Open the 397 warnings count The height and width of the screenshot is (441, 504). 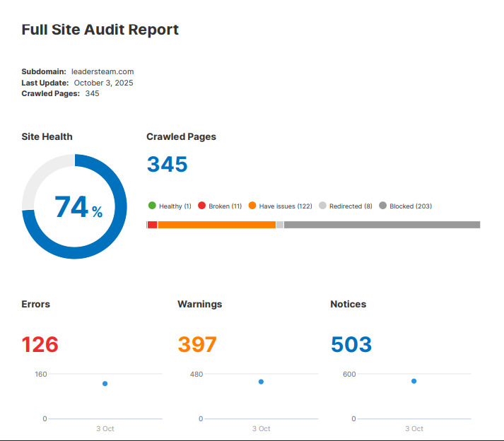click(x=197, y=345)
